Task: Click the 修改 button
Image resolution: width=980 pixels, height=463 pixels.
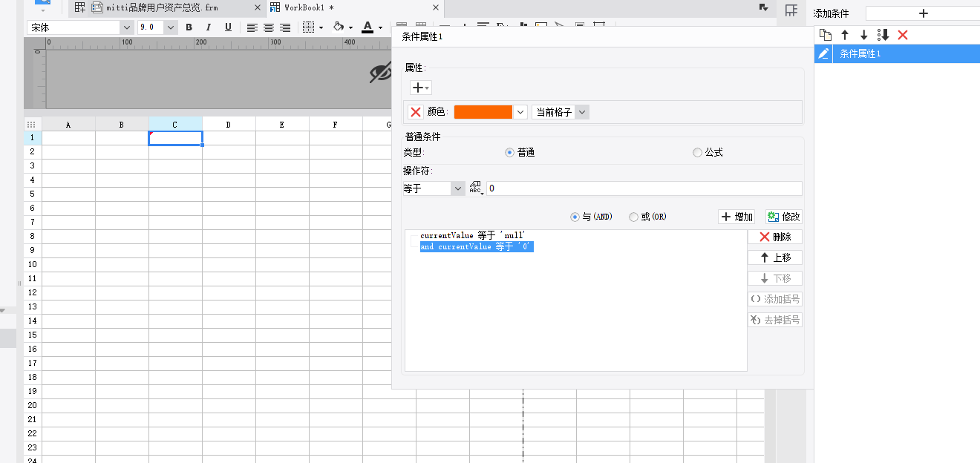Action: click(x=784, y=217)
